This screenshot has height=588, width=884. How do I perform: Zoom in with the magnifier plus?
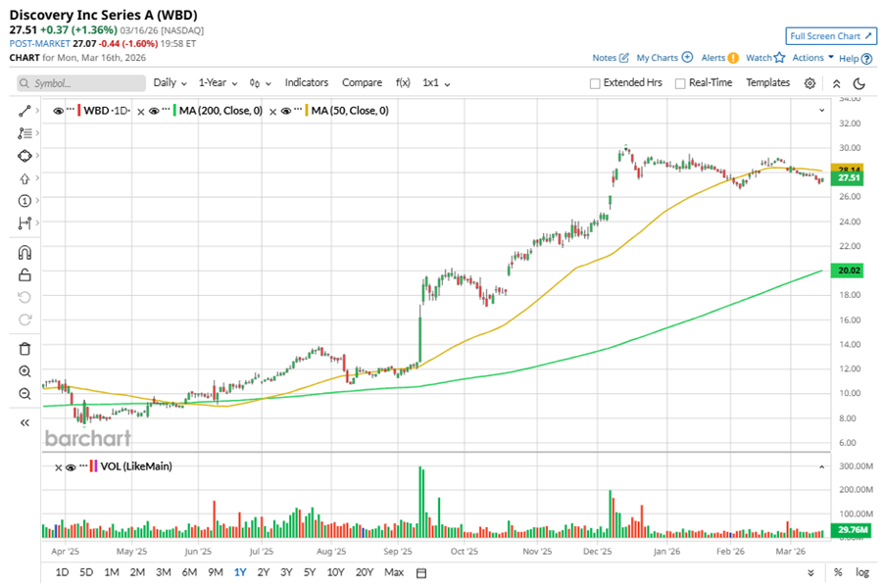point(25,371)
